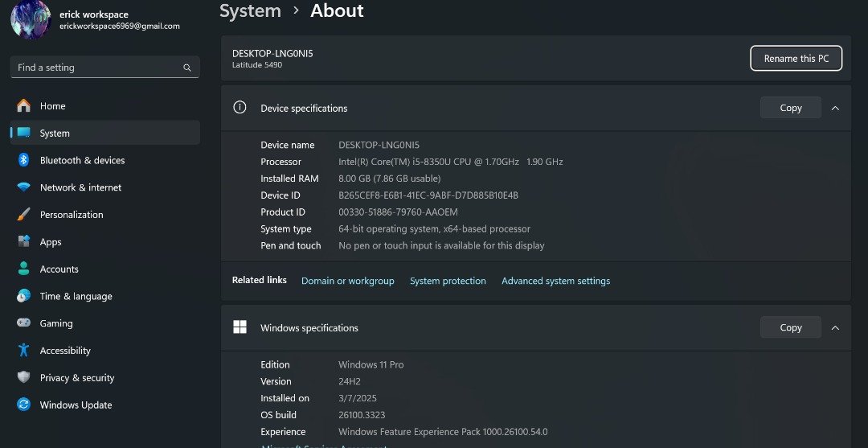Click the Time & language clock icon
Viewport: 868px width, 448px height.
coord(24,296)
